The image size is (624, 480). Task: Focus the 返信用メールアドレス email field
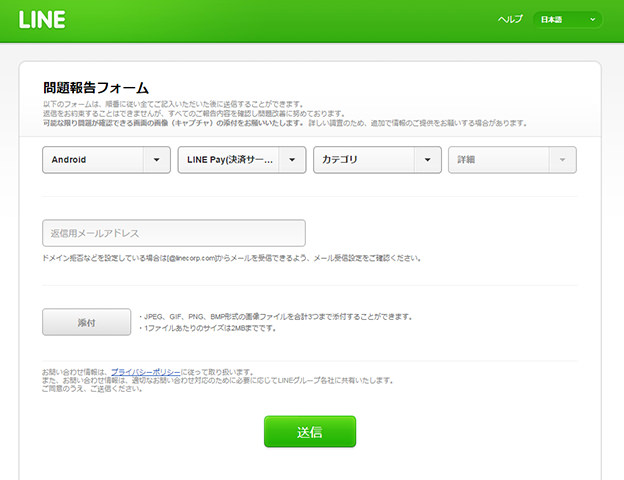(174, 233)
